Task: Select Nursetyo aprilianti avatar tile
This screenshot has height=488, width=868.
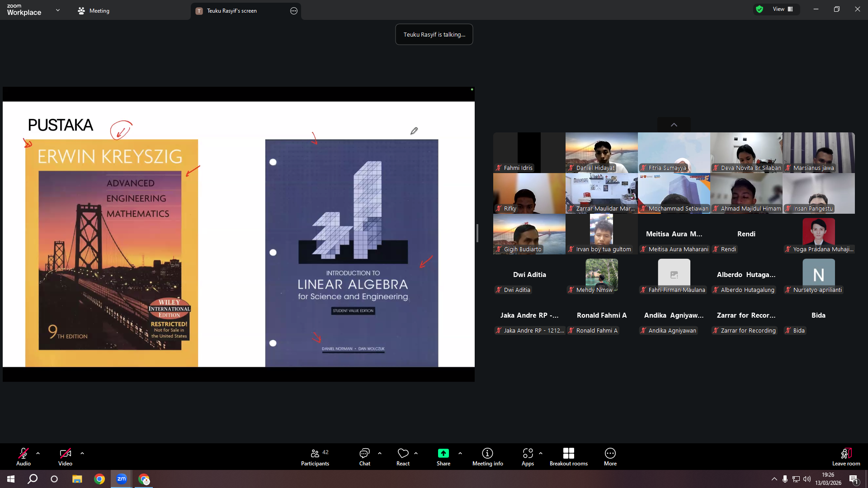Action: 819,275
